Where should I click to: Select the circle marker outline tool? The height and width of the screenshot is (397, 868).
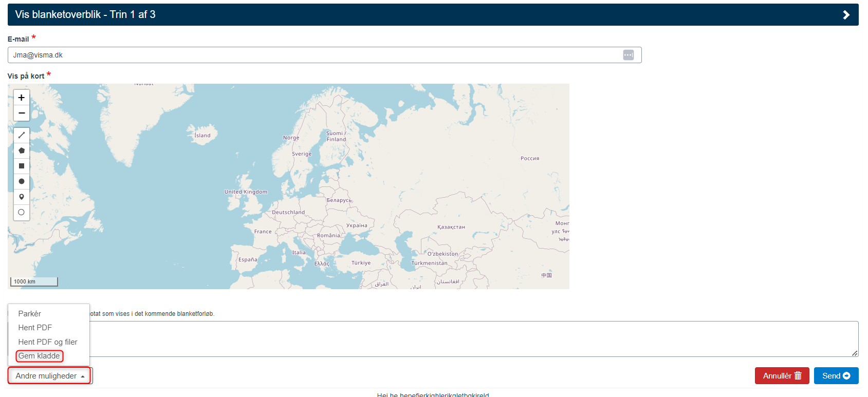[x=22, y=212]
